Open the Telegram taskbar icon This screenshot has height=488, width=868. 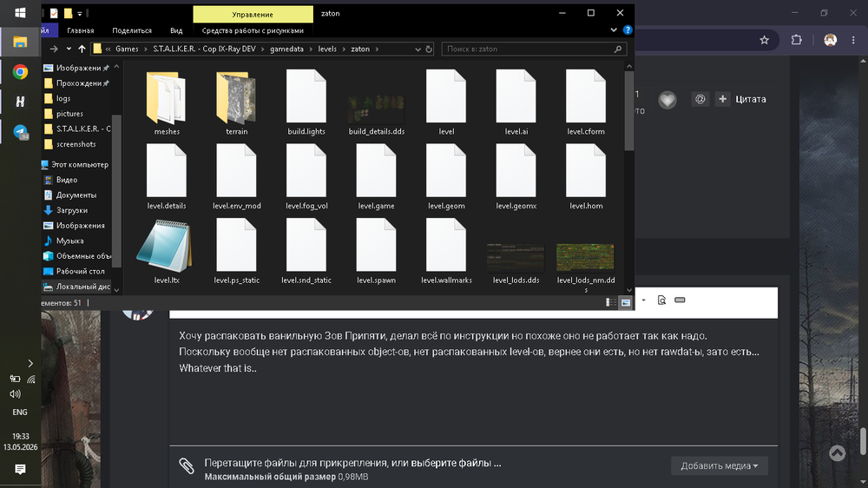(x=20, y=132)
